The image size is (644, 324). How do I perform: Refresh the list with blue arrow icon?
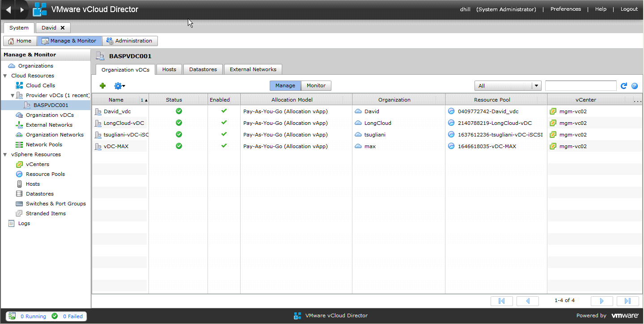(x=624, y=86)
